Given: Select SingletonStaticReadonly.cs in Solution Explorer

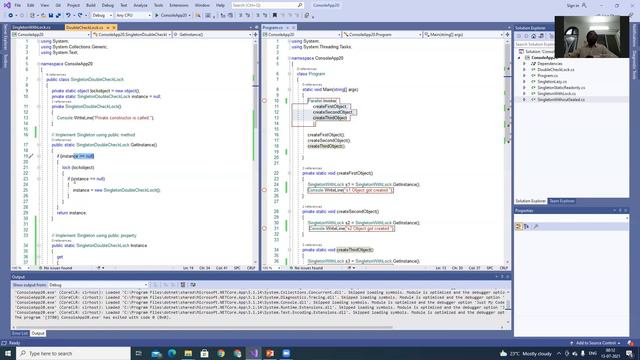Looking at the screenshot, I should pos(561,88).
